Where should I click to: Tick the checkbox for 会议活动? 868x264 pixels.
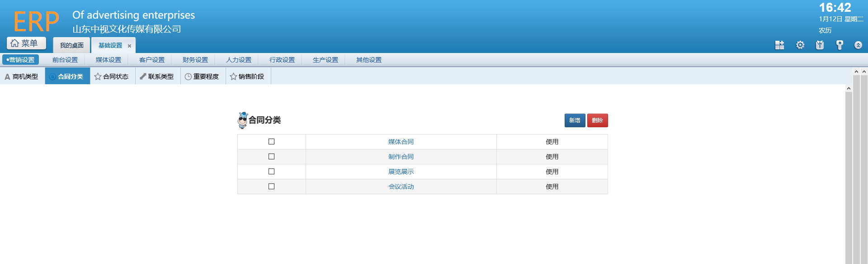[x=271, y=187]
